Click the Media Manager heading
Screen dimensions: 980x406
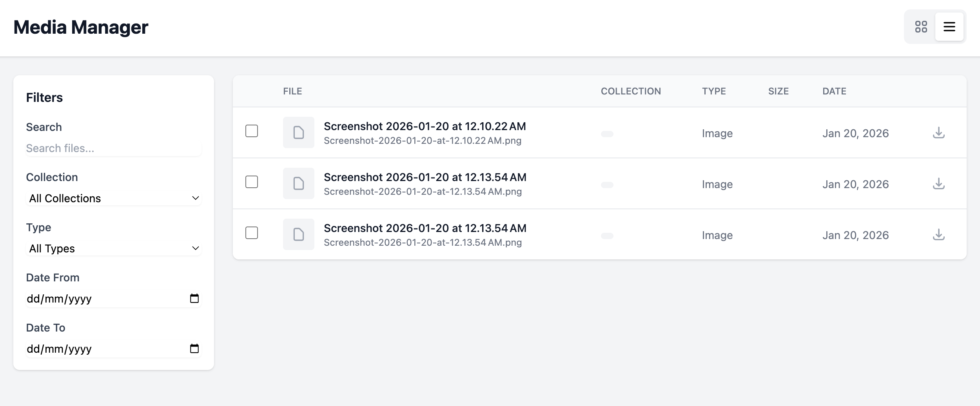[x=81, y=27]
